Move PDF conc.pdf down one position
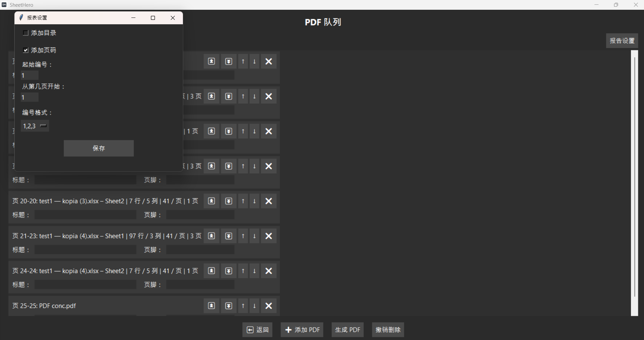The height and width of the screenshot is (340, 644). (x=255, y=306)
